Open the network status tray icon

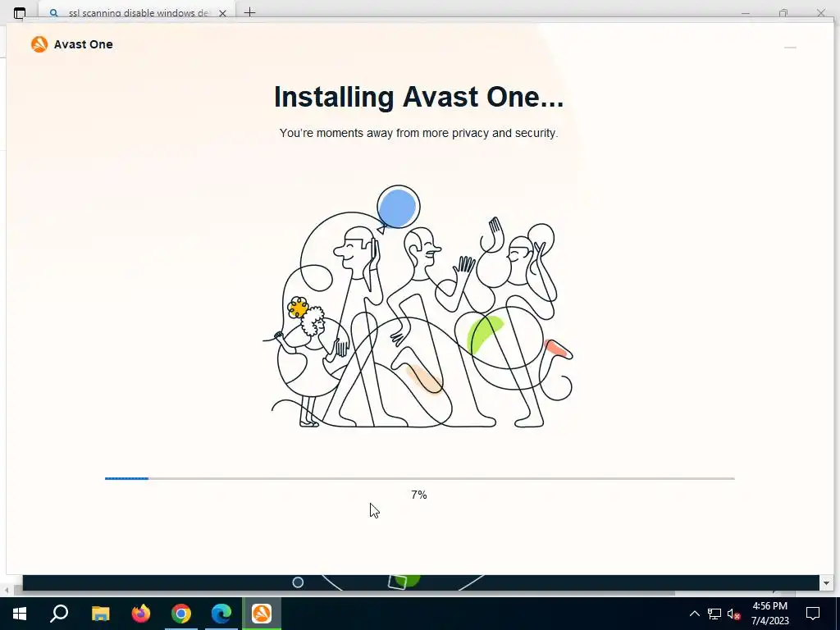[x=714, y=614]
